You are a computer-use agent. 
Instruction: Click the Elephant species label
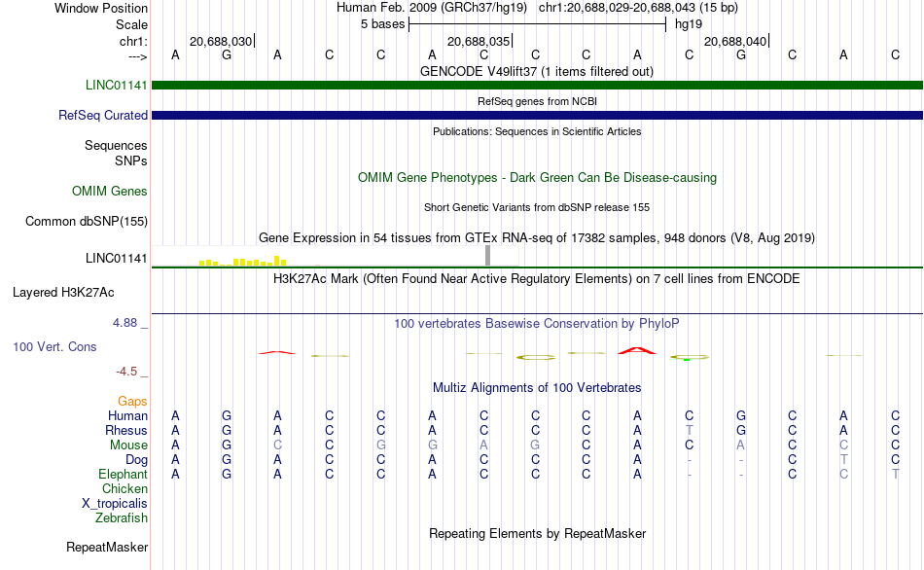tap(123, 474)
